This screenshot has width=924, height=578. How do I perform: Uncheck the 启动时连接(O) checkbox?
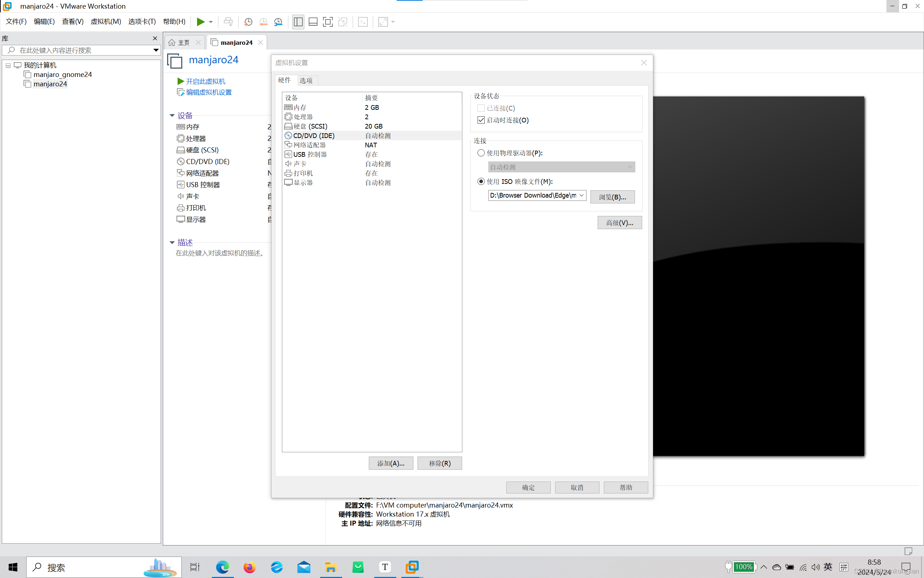[481, 120]
